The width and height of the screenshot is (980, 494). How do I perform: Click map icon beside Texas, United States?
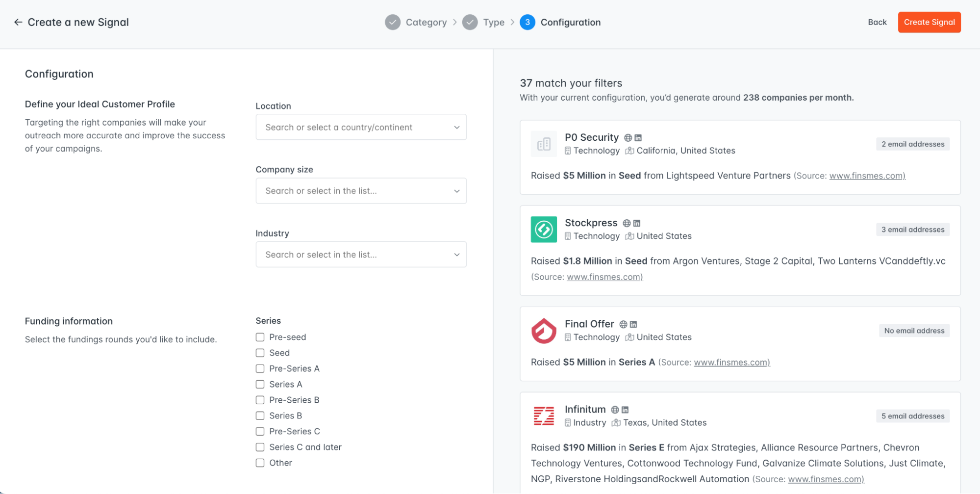pos(616,422)
